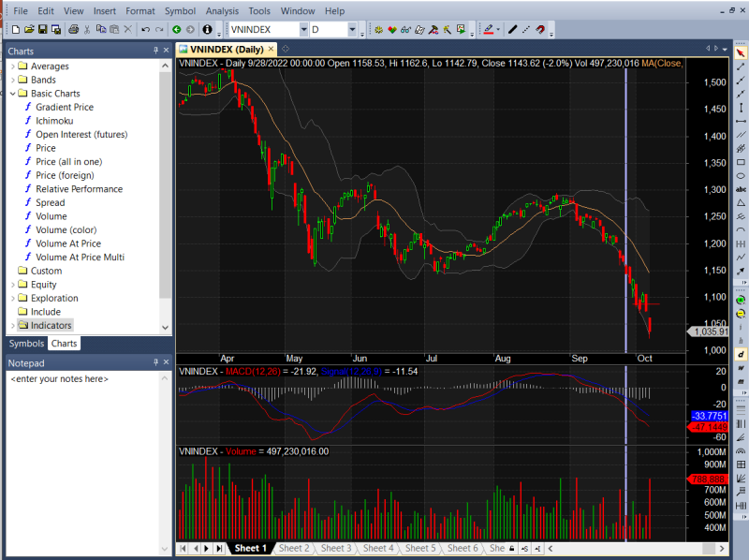Click the green Back navigation arrow
Viewport: 749px width, 560px height.
coord(176,30)
